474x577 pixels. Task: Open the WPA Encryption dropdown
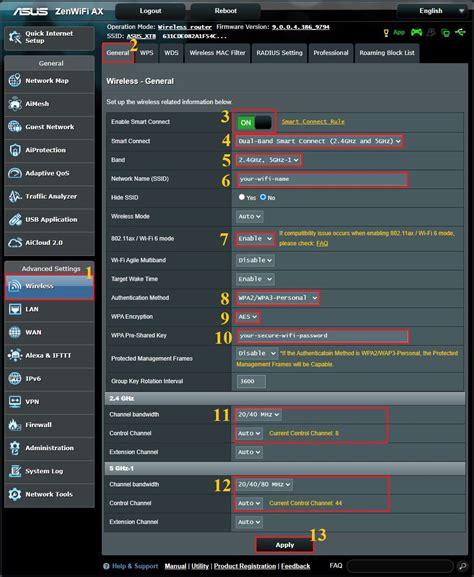247,317
